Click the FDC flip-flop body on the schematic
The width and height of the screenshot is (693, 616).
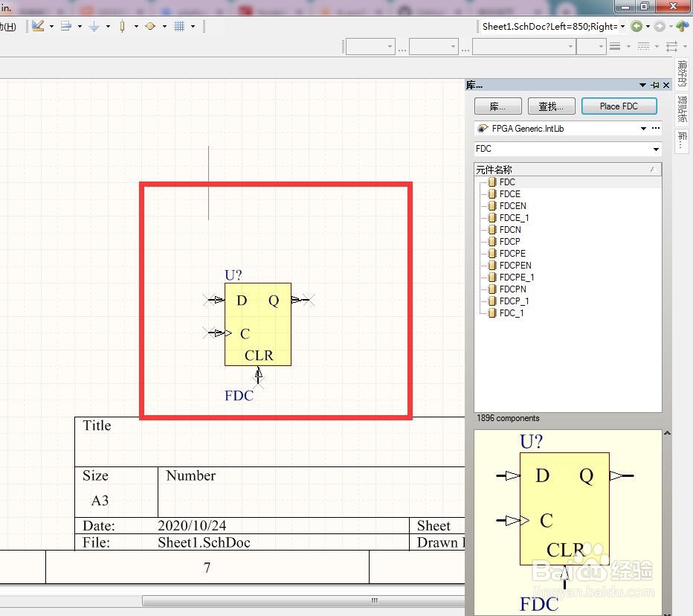pyautogui.click(x=258, y=324)
